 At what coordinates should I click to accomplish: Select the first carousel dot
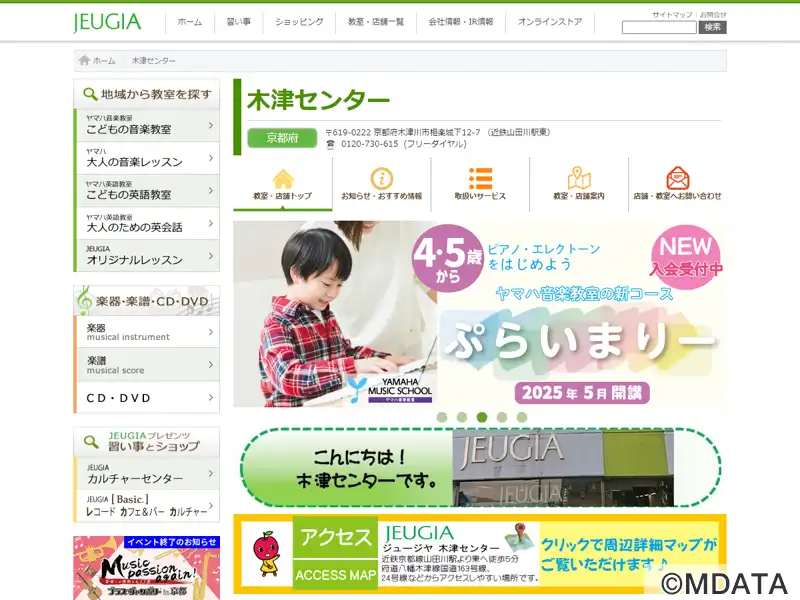442,417
